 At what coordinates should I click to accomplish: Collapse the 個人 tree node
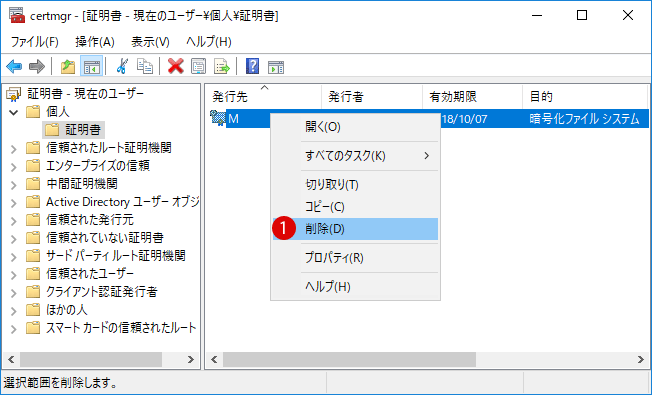point(13,112)
